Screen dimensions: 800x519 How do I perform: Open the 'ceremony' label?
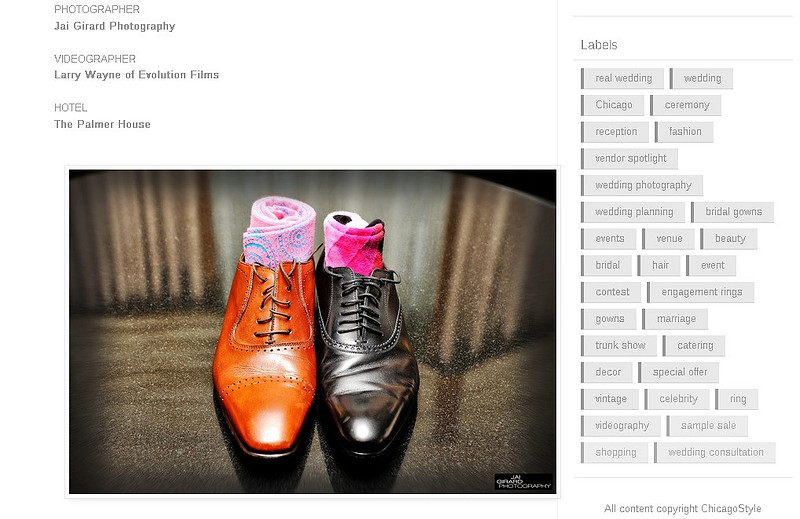(686, 105)
